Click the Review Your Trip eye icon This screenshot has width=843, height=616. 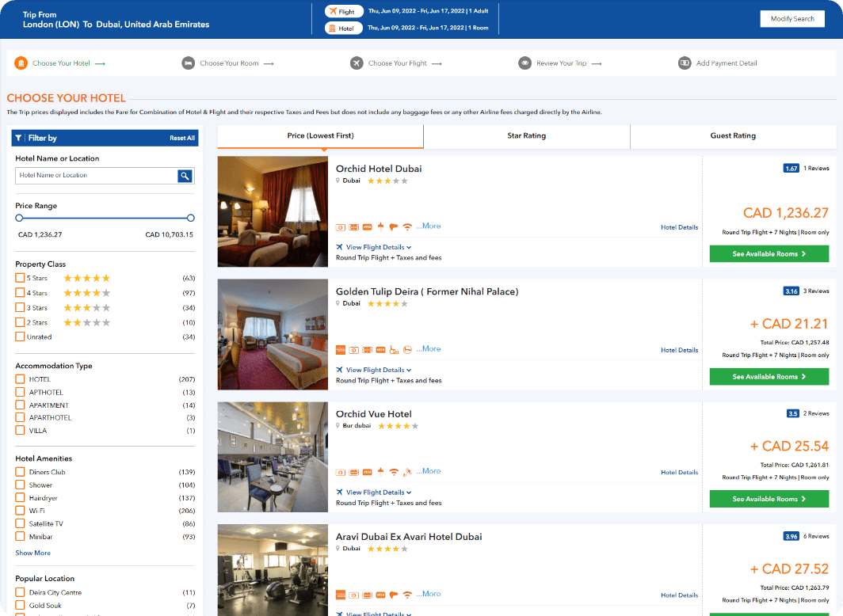click(524, 63)
